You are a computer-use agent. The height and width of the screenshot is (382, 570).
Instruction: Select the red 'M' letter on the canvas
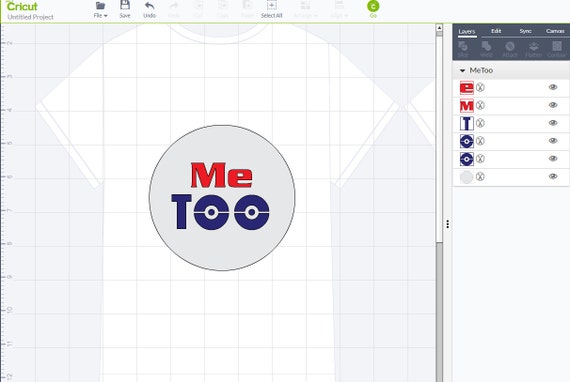[x=208, y=175]
